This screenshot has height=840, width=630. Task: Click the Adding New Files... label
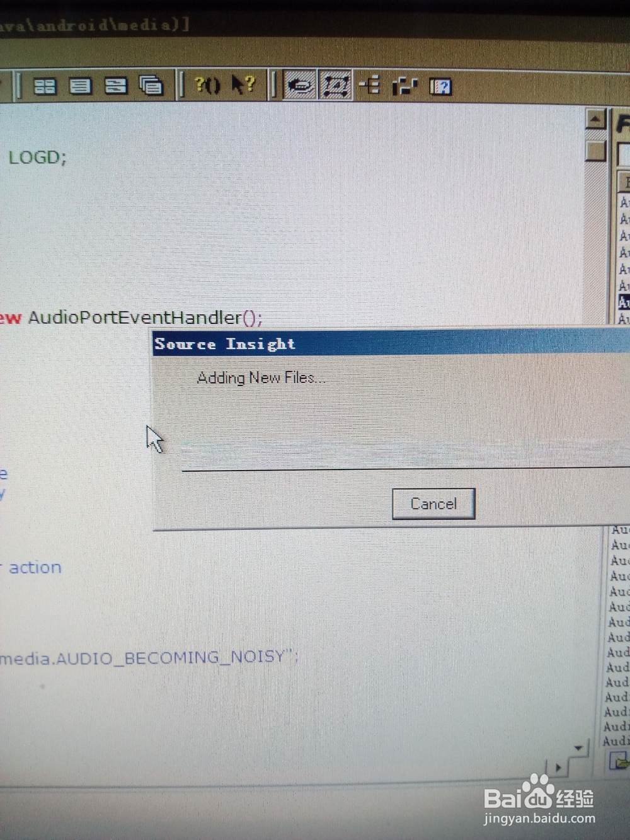click(261, 377)
